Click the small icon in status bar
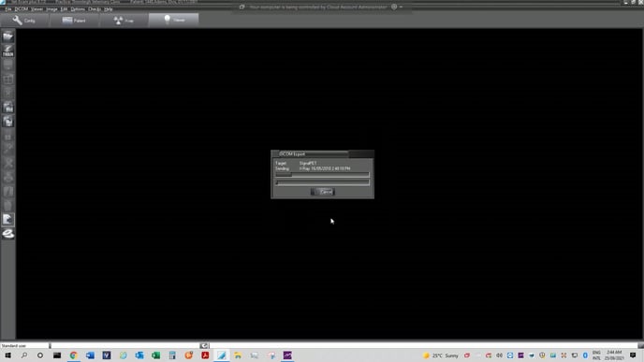 tap(205, 346)
